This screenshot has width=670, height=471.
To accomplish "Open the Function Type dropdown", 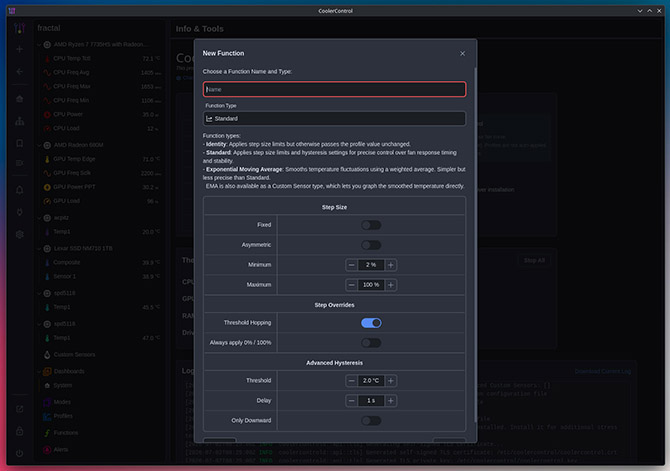I will pos(334,118).
